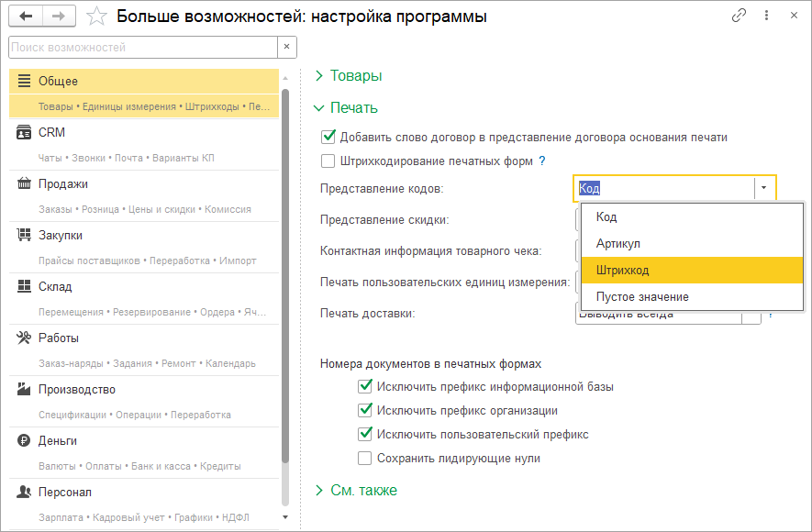
Task: Clear the search field with × button
Action: (287, 47)
